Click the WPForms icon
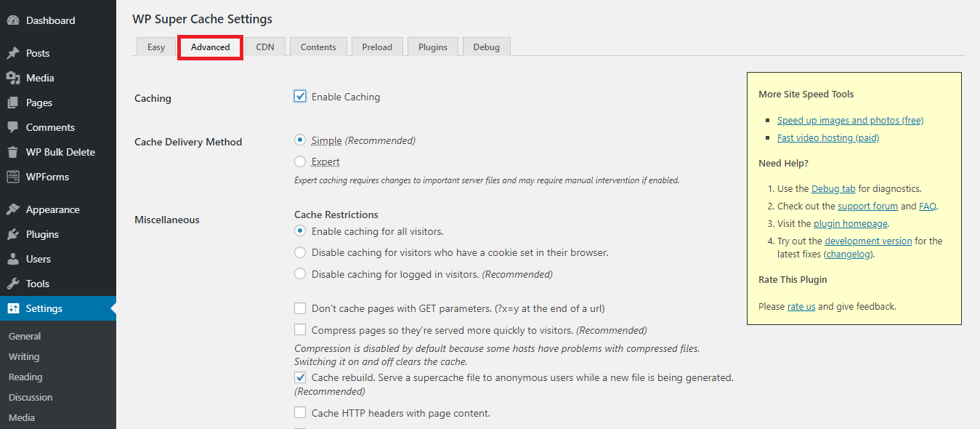This screenshot has height=429, width=980. click(13, 177)
